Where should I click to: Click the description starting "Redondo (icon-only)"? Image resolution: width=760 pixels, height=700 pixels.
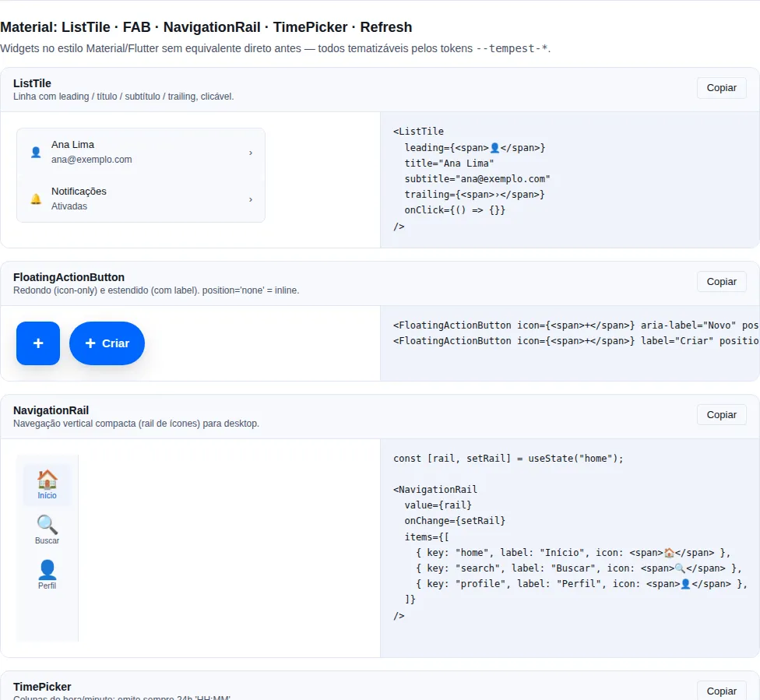coord(156,290)
